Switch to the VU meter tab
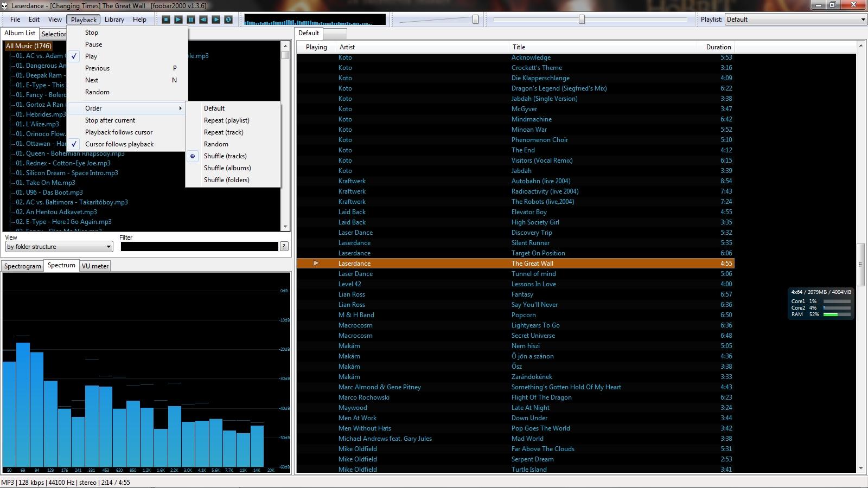 (x=95, y=266)
